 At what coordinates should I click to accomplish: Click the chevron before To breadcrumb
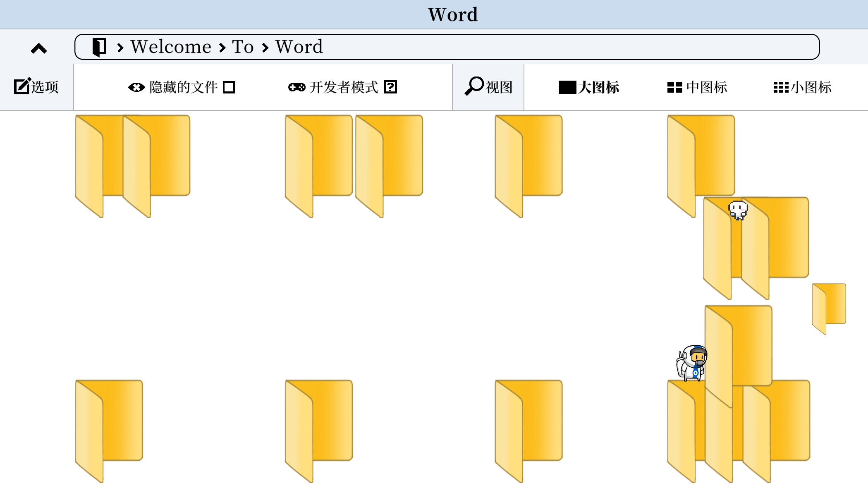[x=222, y=48]
